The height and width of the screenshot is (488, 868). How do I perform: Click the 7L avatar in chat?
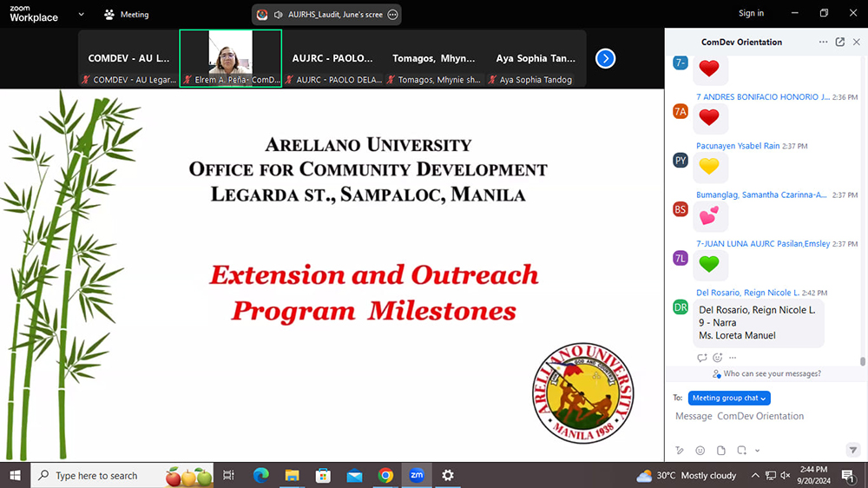coord(681,258)
